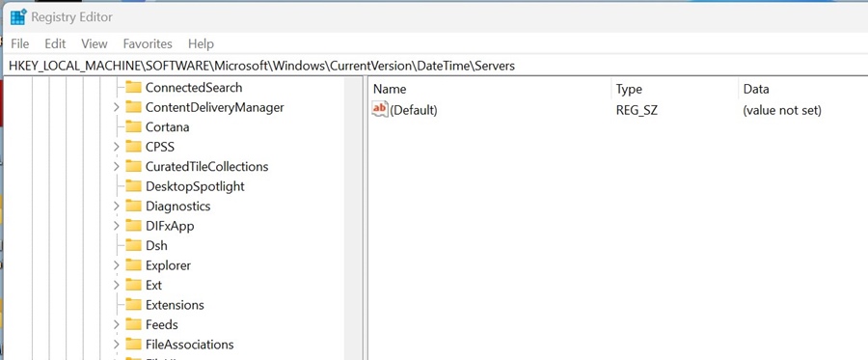
Task: Select the CuratedTileCollections folder icon
Action: click(133, 166)
